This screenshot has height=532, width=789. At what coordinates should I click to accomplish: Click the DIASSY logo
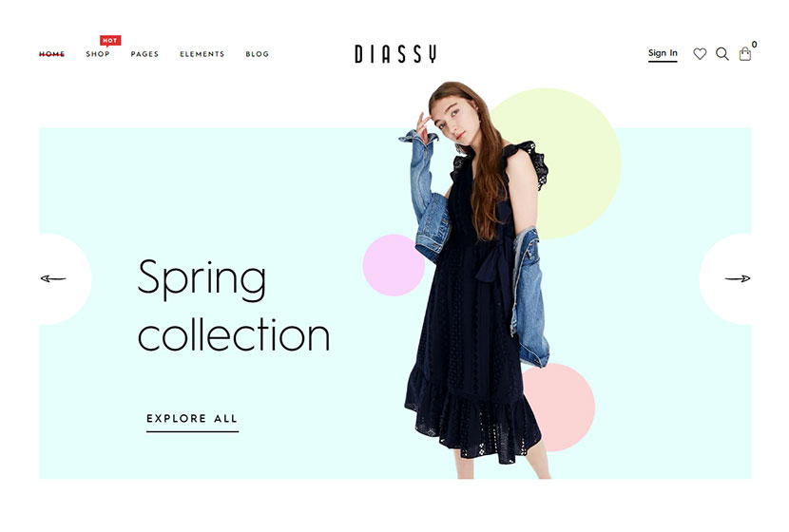point(395,54)
